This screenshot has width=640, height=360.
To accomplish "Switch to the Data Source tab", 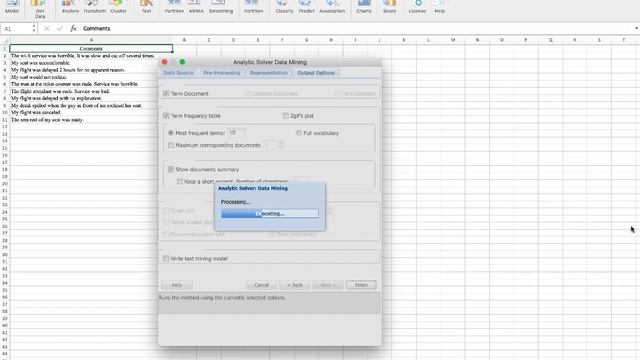I will (178, 73).
